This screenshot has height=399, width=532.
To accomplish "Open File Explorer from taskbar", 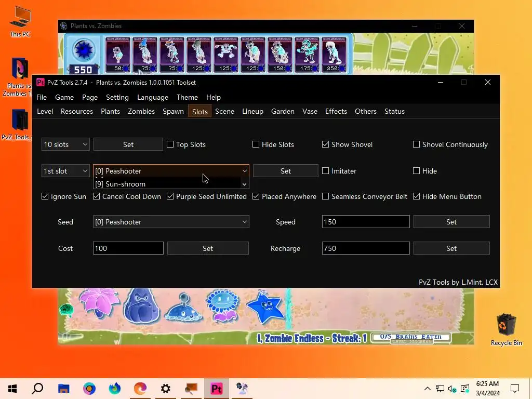I will [x=63, y=389].
